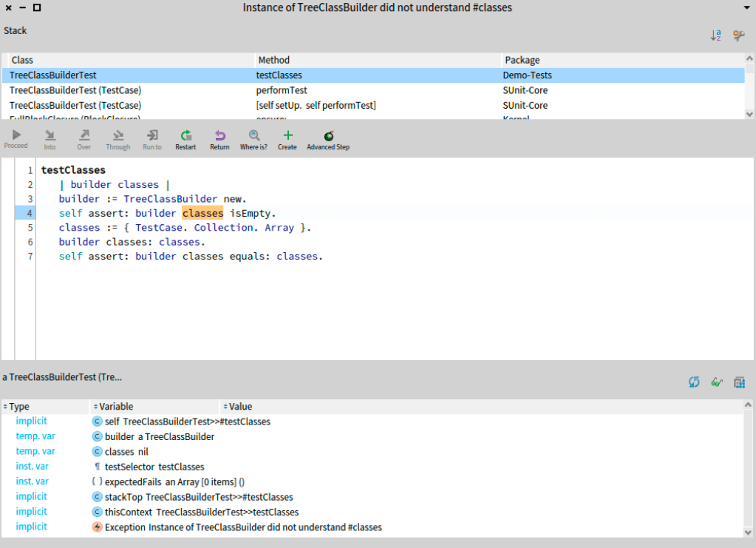Click the Proceed debugger button
Screen dimensions: 756x548
coord(16,139)
